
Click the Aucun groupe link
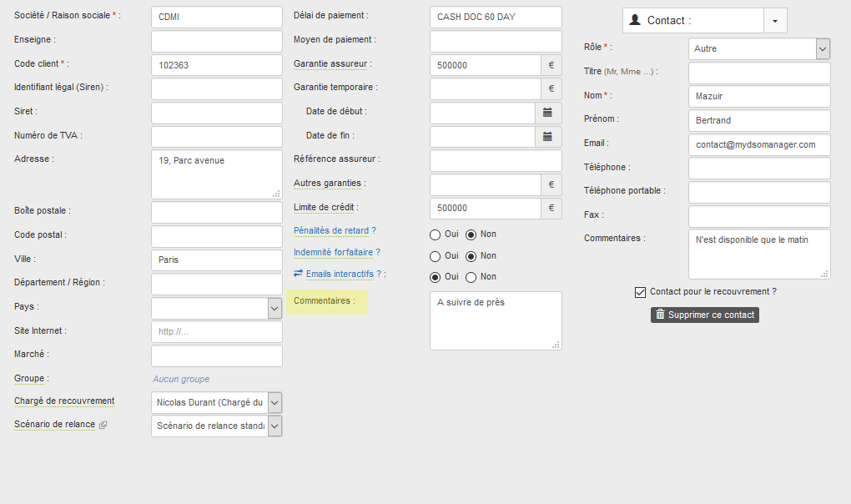[181, 379]
